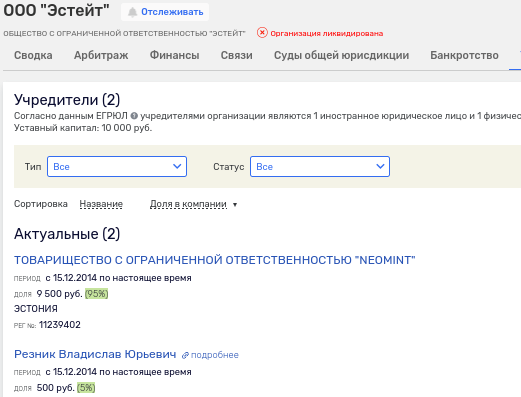Select the 95% share badge

click(x=97, y=294)
